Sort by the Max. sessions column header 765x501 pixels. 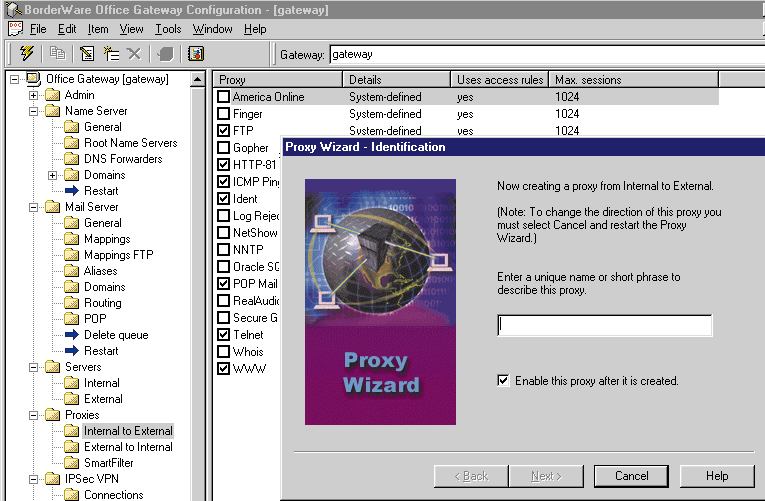tap(634, 80)
